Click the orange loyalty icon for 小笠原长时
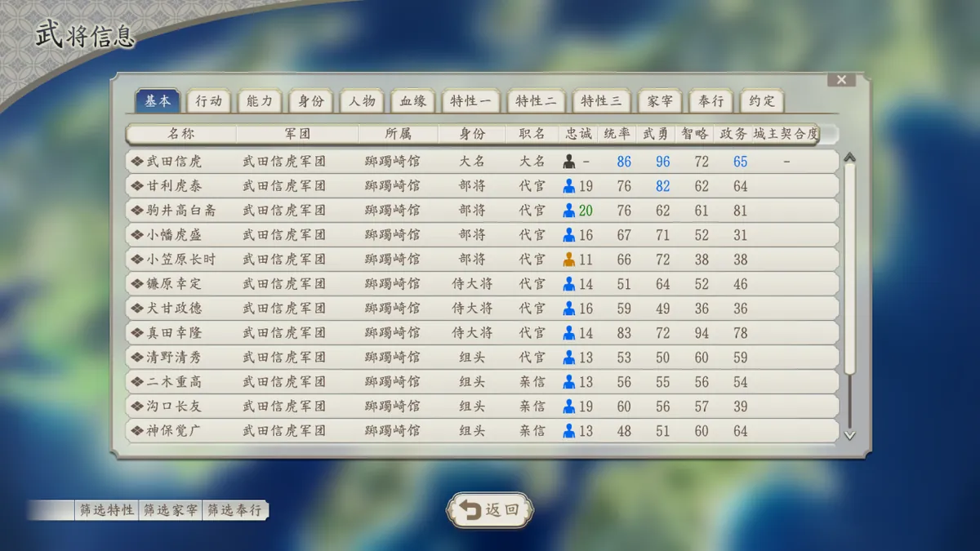 (x=569, y=260)
